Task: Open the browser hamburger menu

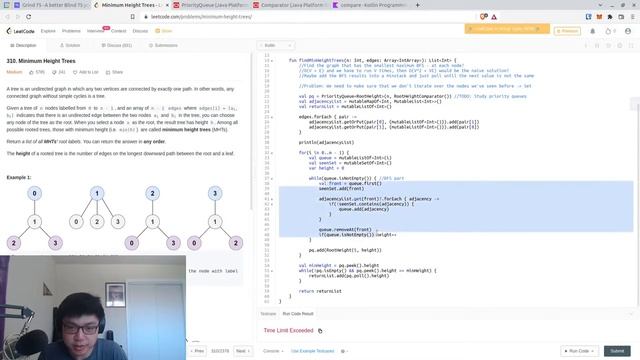Action: coord(632,17)
